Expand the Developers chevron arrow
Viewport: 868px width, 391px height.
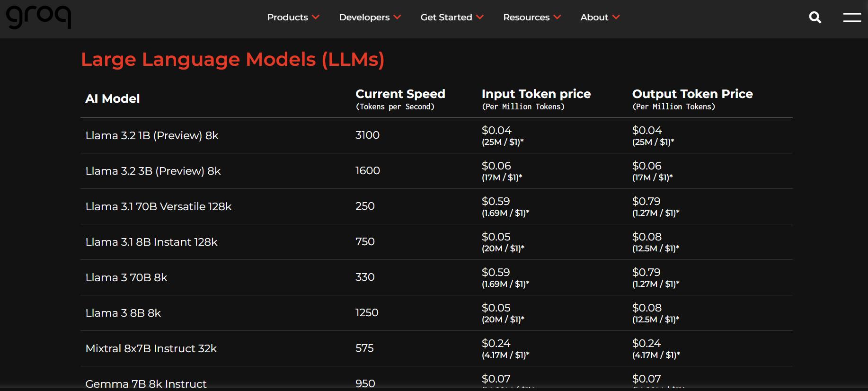point(397,17)
